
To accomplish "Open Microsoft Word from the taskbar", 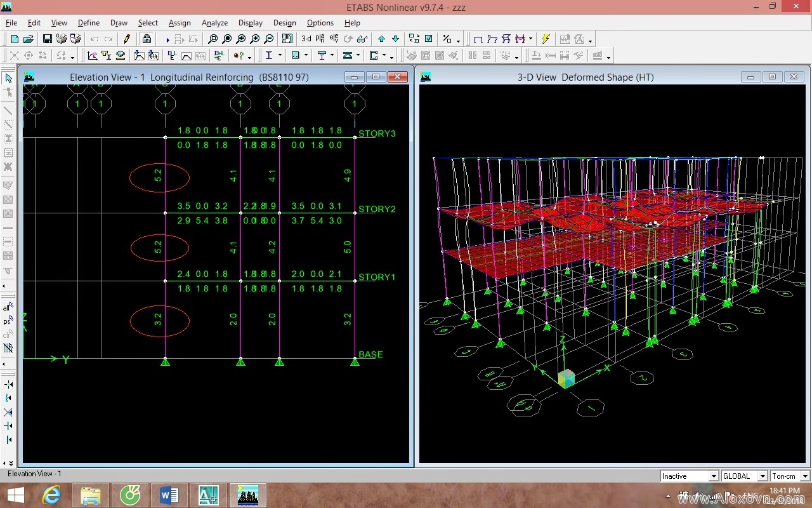I will [x=169, y=495].
